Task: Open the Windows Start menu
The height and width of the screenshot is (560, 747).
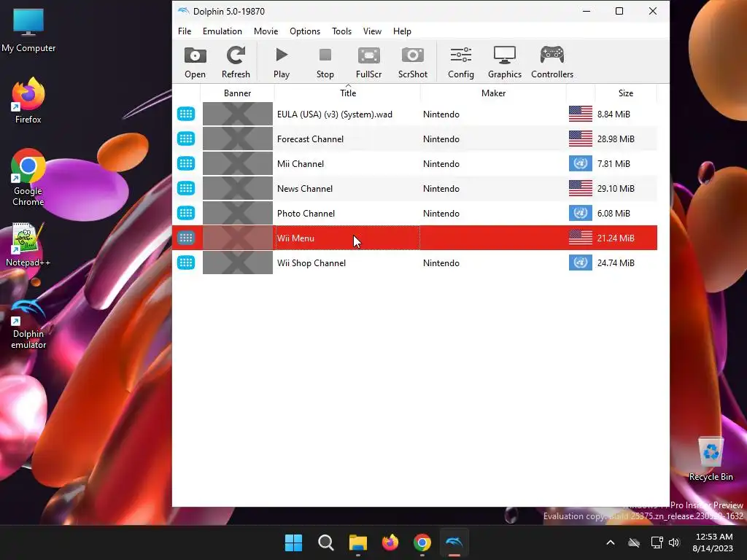Action: [x=293, y=542]
